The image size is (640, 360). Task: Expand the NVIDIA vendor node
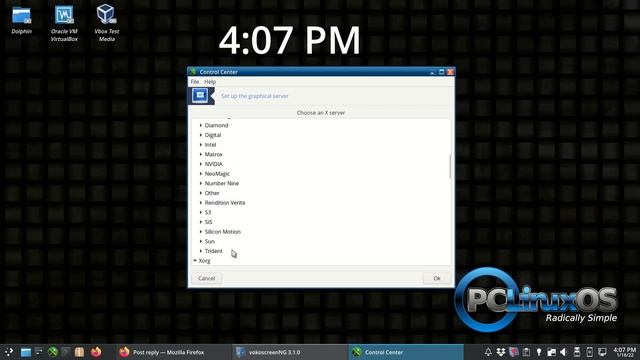pyautogui.click(x=200, y=164)
